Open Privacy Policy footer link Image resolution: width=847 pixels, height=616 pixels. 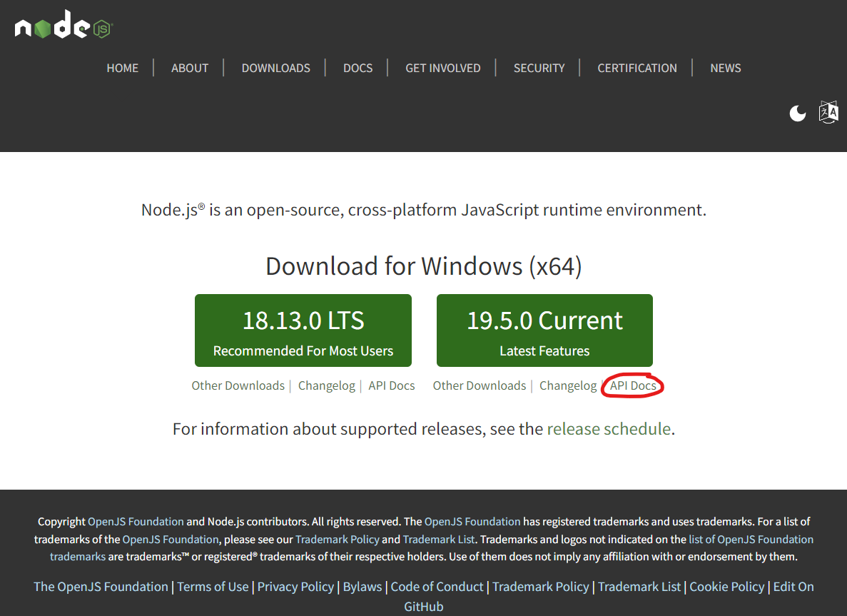295,586
